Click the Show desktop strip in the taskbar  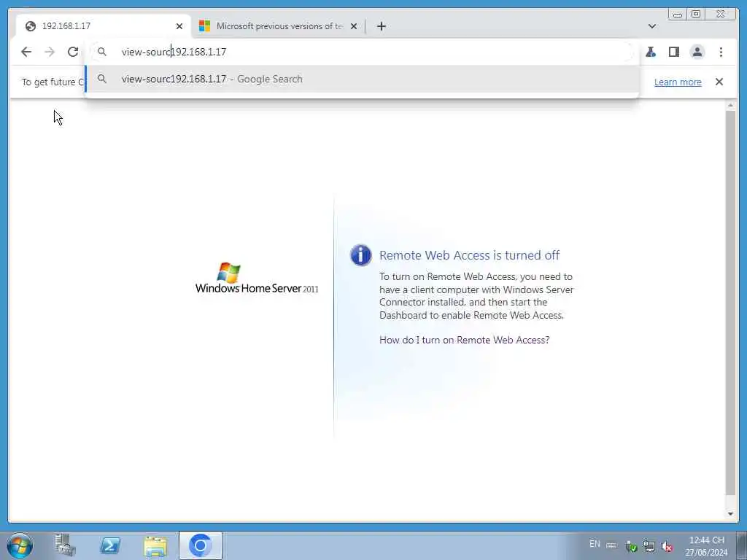coord(742,545)
